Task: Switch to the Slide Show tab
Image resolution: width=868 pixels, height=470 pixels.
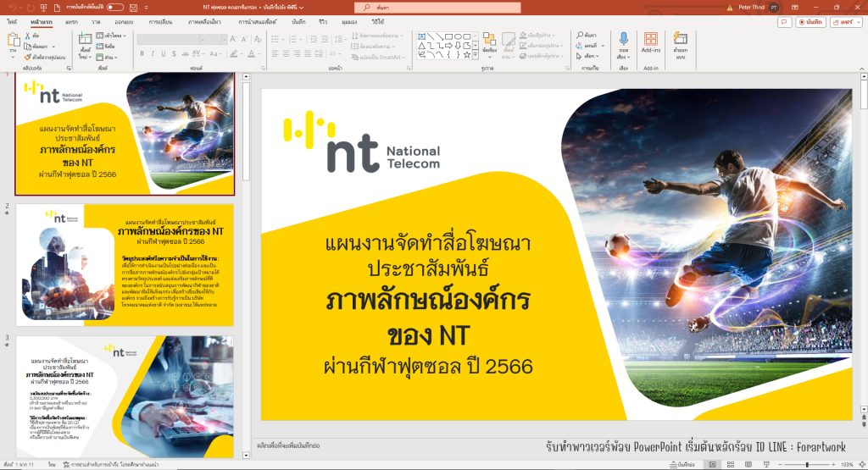Action: point(258,22)
